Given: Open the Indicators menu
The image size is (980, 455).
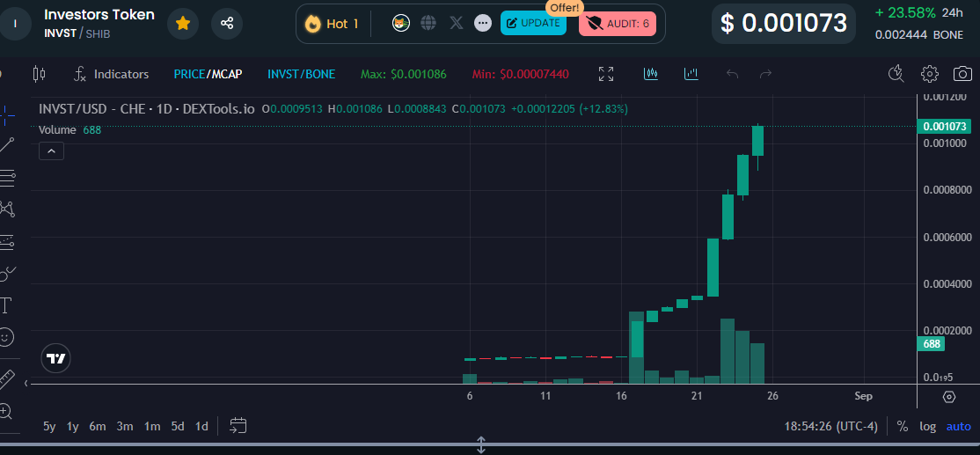Looking at the screenshot, I should click(x=111, y=75).
